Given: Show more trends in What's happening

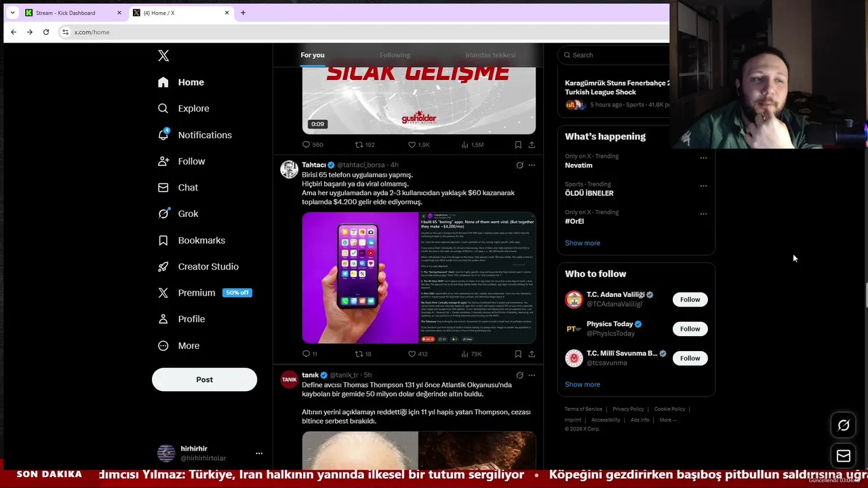Looking at the screenshot, I should [x=583, y=243].
